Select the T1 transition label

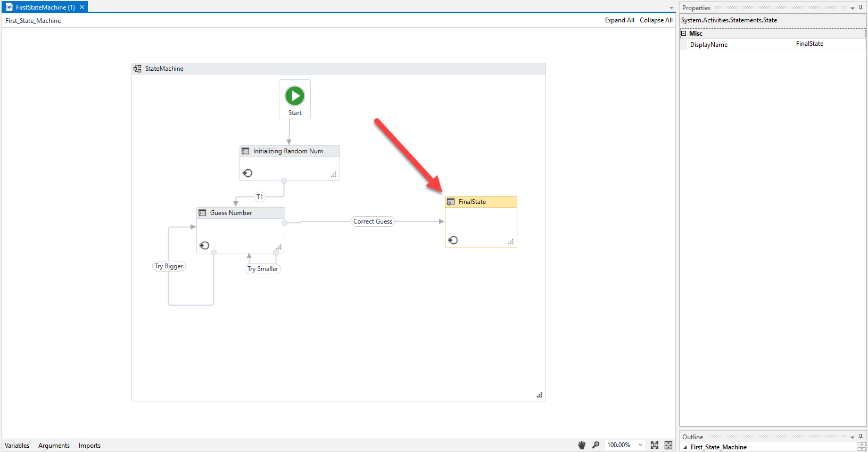[x=260, y=197]
